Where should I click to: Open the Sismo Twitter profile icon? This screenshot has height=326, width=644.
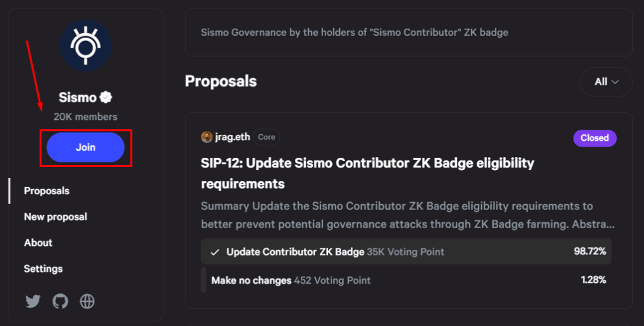pyautogui.click(x=33, y=301)
